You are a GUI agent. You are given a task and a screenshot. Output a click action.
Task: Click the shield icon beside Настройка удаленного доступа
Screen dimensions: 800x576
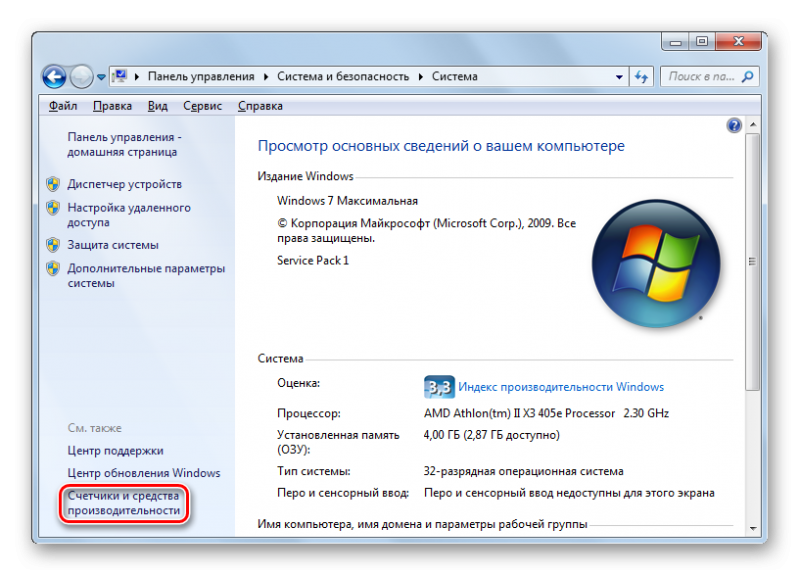click(53, 207)
